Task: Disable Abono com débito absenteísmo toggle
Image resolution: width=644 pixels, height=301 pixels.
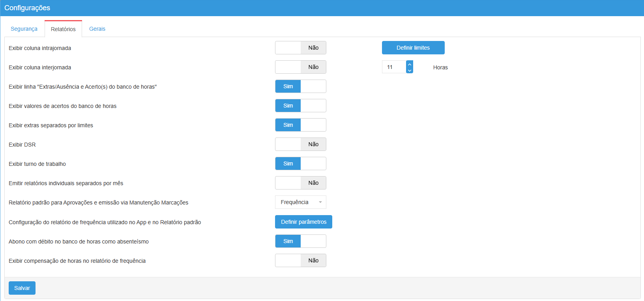Action: pyautogui.click(x=300, y=241)
